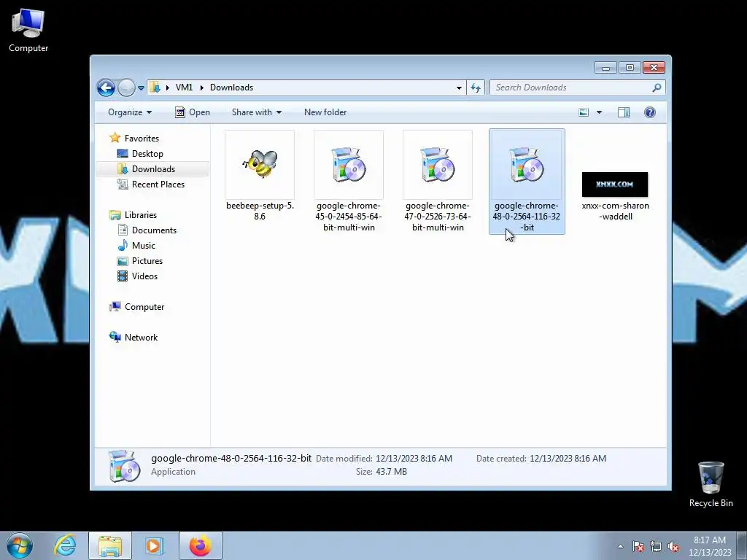Click VM1 in the address breadcrumb
Screen dimensions: 747x560
tap(184, 87)
